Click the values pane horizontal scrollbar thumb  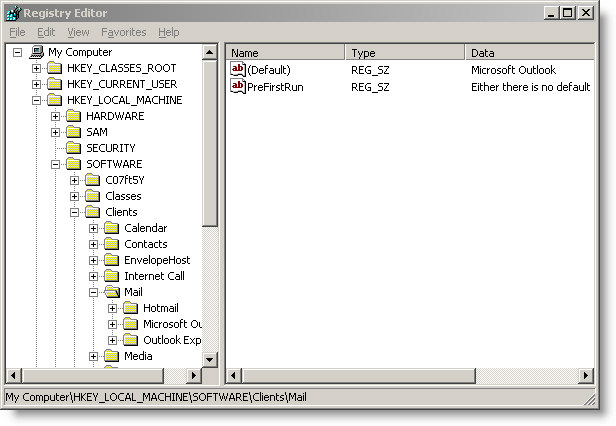(x=358, y=375)
